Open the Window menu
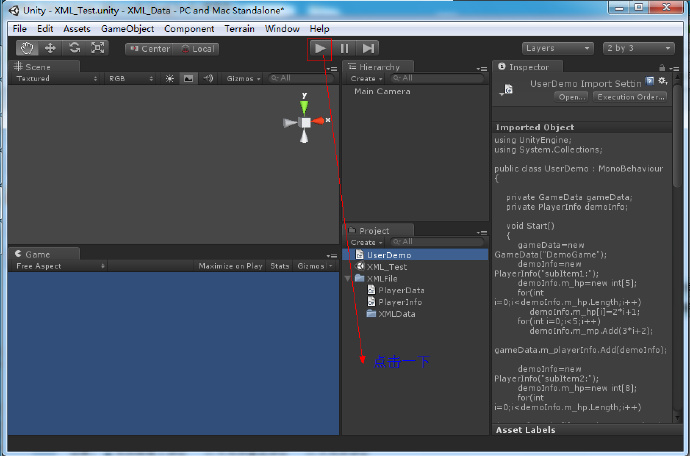 click(282, 29)
